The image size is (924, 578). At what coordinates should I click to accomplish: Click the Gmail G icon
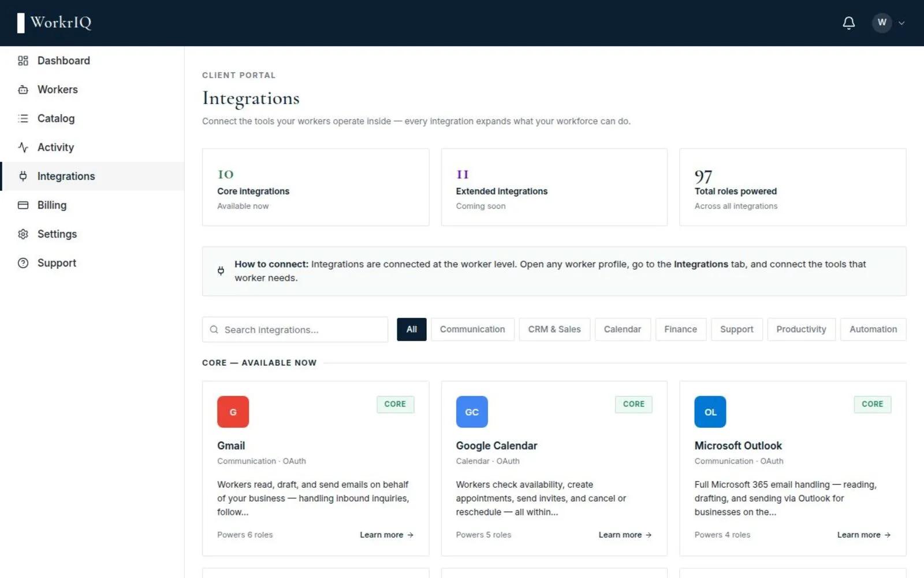click(x=233, y=412)
